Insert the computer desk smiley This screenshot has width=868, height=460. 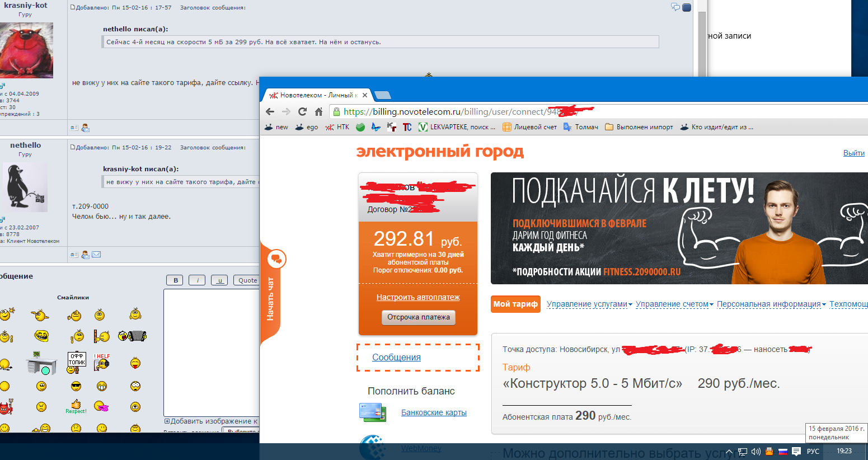(41, 363)
